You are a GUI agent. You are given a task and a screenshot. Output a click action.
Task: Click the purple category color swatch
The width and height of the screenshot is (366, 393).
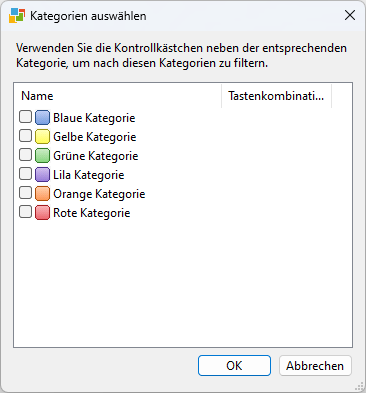(x=42, y=174)
